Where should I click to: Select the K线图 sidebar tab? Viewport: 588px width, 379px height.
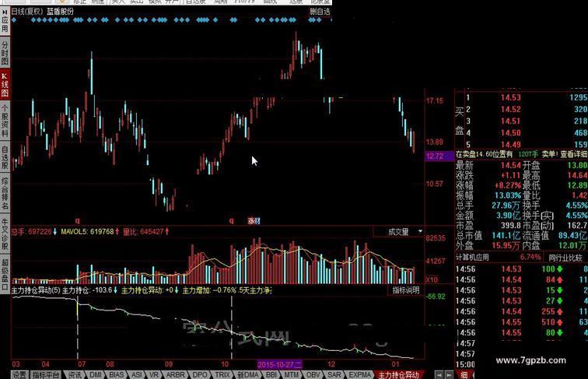coord(5,85)
